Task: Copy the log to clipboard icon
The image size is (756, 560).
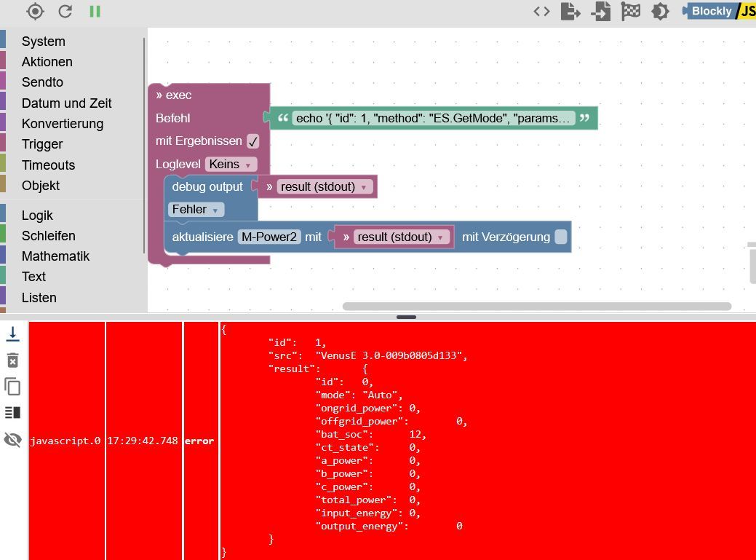Action: tap(12, 387)
